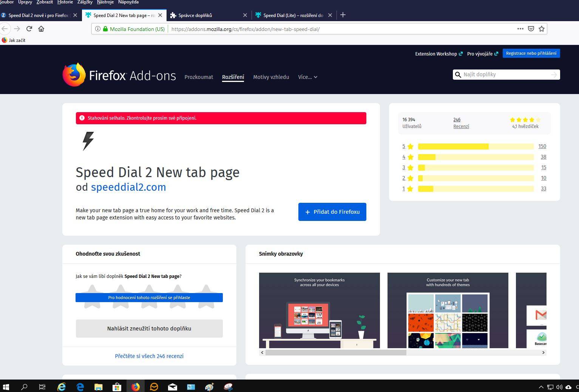Open the Paint palette taskbar icon
Viewport: 579px width, 392px height.
209,387
